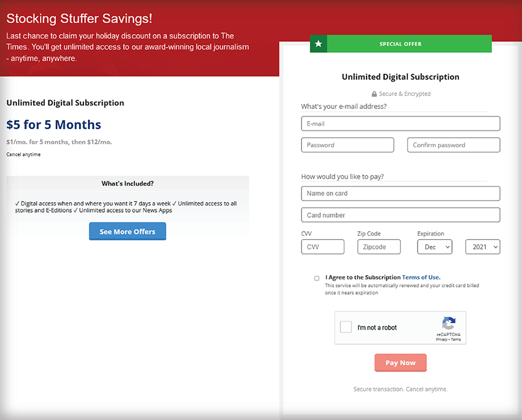
Task: Focus the E-mail input field
Action: [400, 123]
